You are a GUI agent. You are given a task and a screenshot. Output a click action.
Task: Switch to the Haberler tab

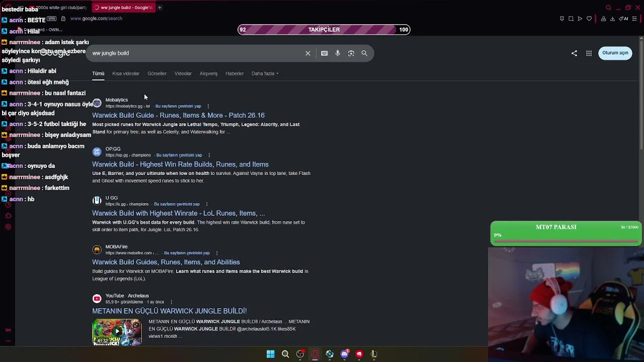234,73
